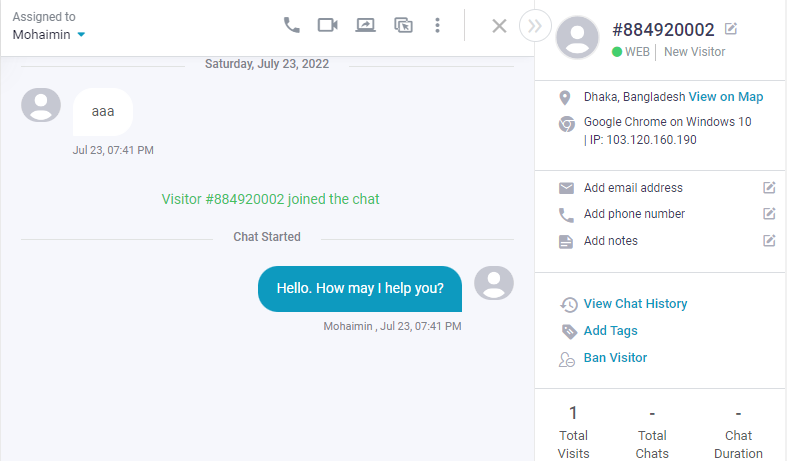Click Ban Visitor link
Viewport: 787px width, 461px height.
tap(615, 358)
